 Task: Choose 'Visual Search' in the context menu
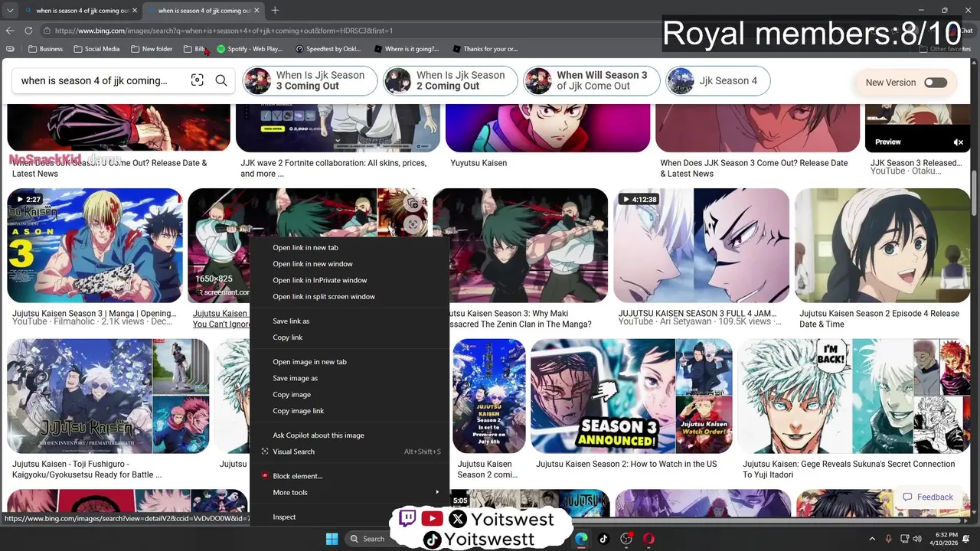350,452
